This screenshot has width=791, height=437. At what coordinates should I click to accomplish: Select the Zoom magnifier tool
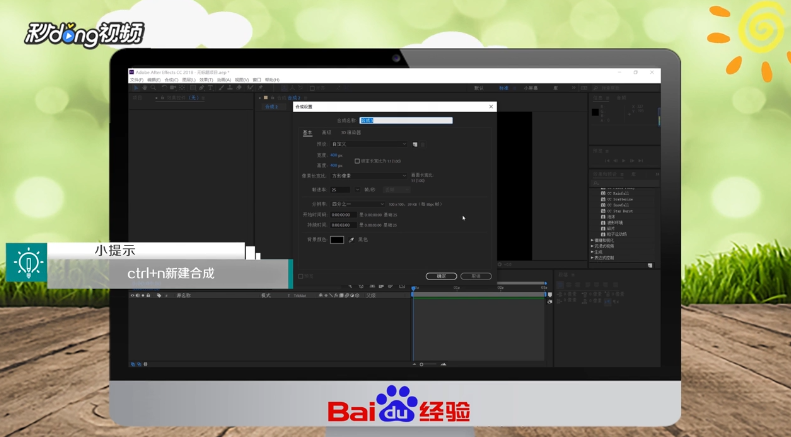153,88
